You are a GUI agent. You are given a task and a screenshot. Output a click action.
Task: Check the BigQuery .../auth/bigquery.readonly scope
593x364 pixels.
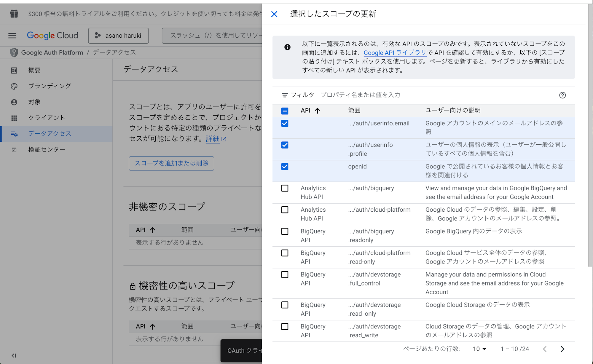tap(285, 231)
